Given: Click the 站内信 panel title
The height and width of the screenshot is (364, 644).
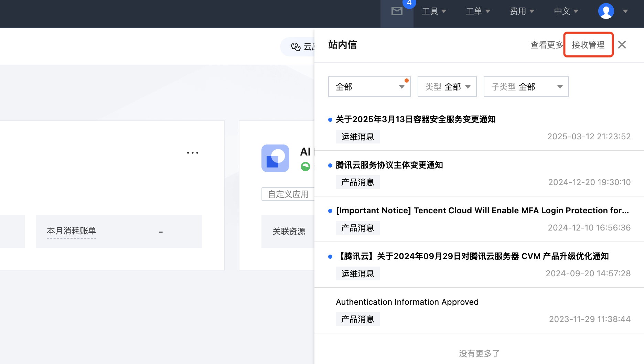Looking at the screenshot, I should click(x=343, y=45).
